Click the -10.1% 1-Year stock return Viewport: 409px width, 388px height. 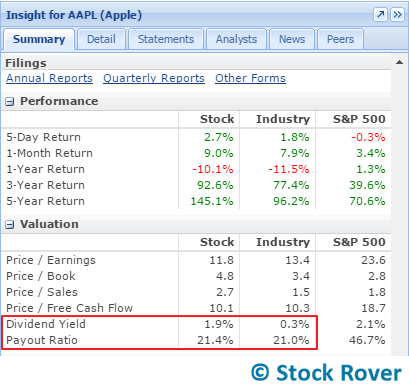click(x=213, y=169)
